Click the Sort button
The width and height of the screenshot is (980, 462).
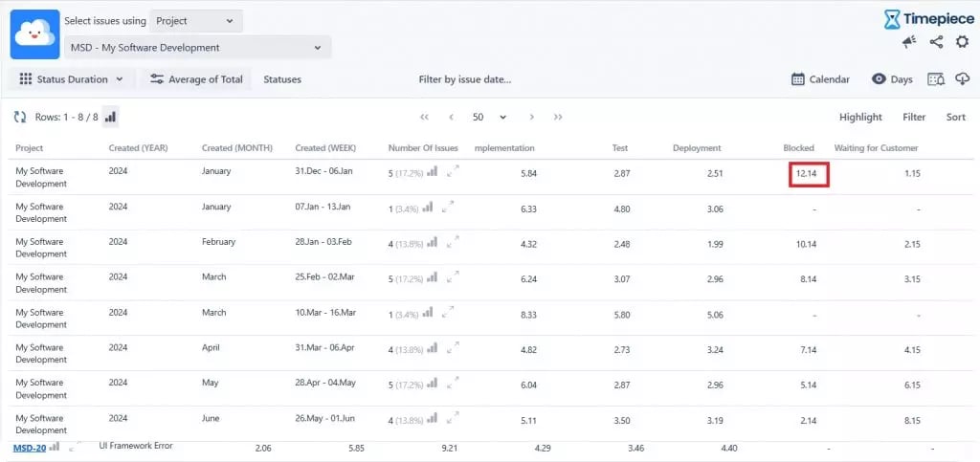pos(955,117)
